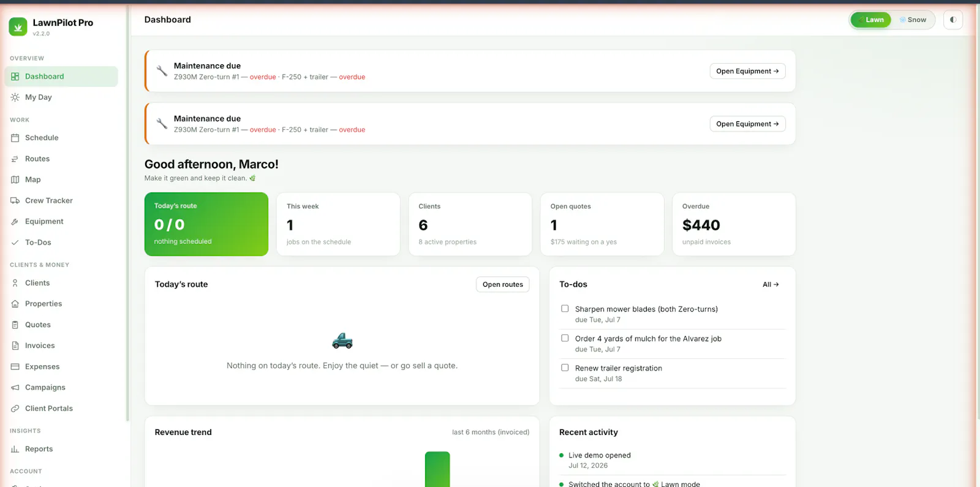Click the wrench icon in first Maintenance due alert
The image size is (980, 487).
pyautogui.click(x=162, y=71)
